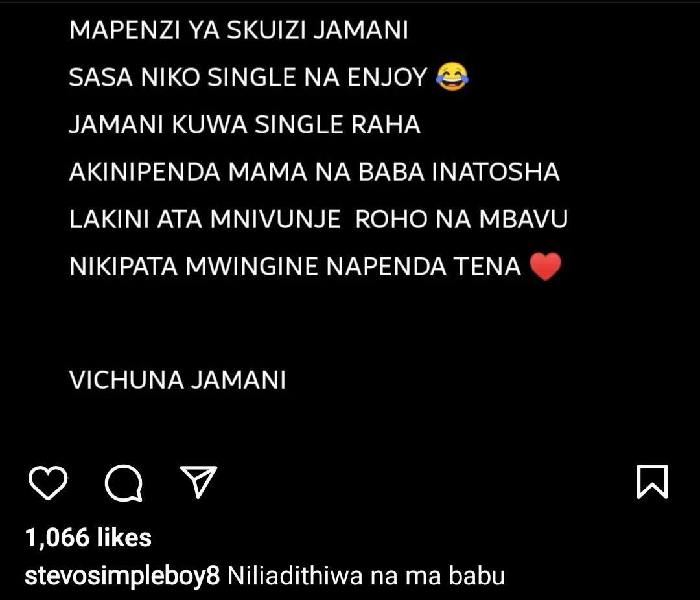Tap the laughing-crying emoji after ENJOY

452,77
